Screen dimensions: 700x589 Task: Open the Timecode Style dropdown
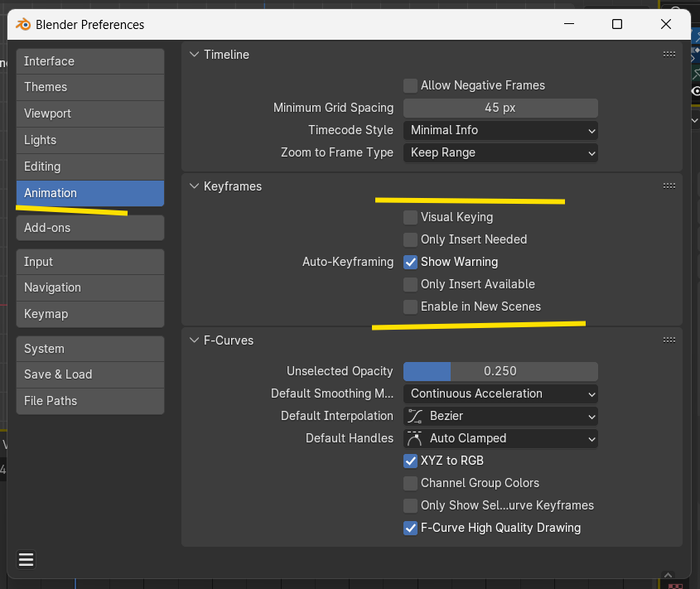(500, 130)
